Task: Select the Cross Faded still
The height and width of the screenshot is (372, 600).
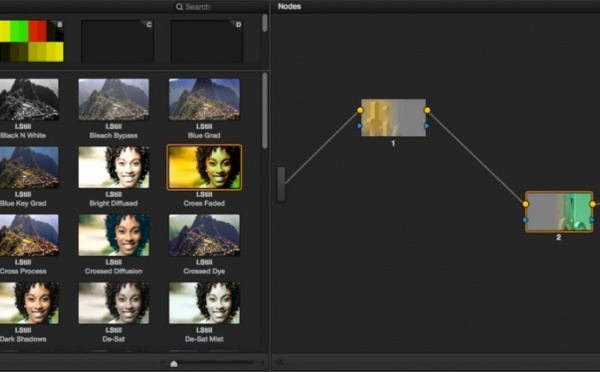Action: click(x=204, y=167)
